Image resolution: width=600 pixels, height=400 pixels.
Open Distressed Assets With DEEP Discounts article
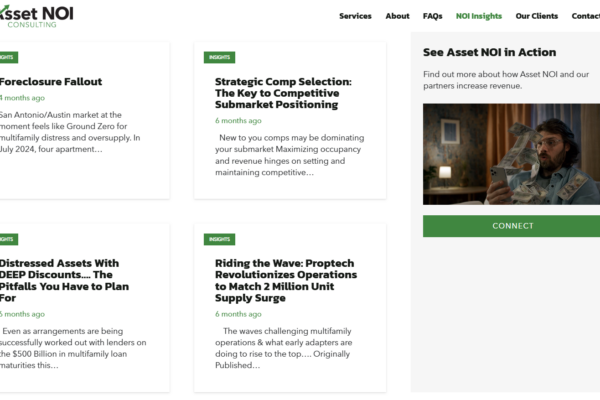tap(64, 281)
